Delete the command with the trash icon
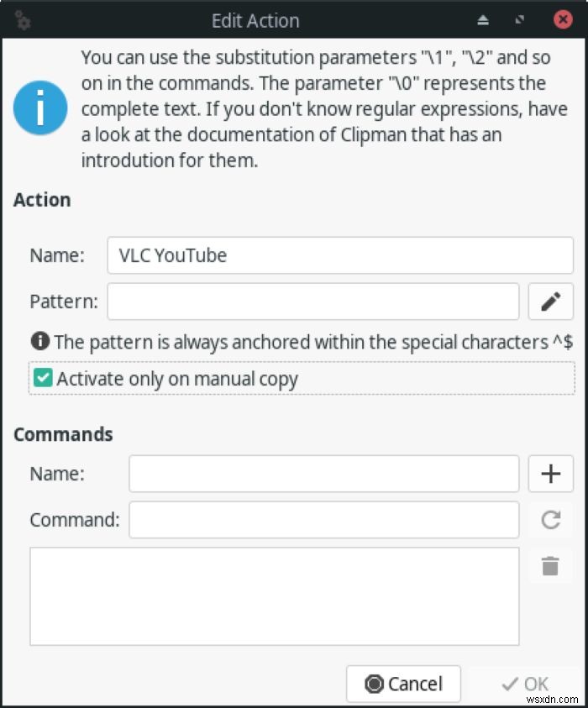The height and width of the screenshot is (708, 588). pyautogui.click(x=551, y=566)
